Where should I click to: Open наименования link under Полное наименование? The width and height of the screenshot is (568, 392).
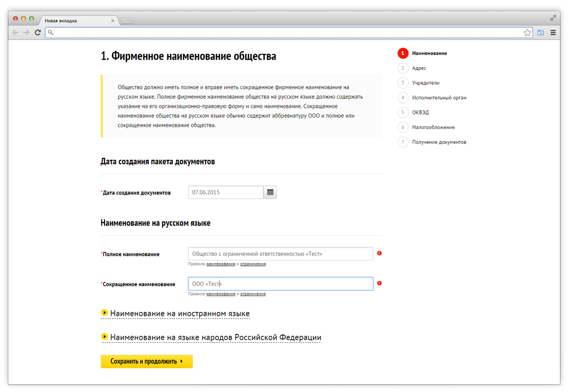(x=221, y=264)
